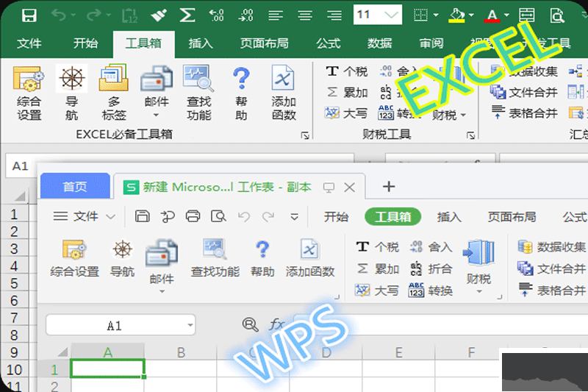Align text right in Excel toolbar
The height and width of the screenshot is (392, 588).
[334, 15]
